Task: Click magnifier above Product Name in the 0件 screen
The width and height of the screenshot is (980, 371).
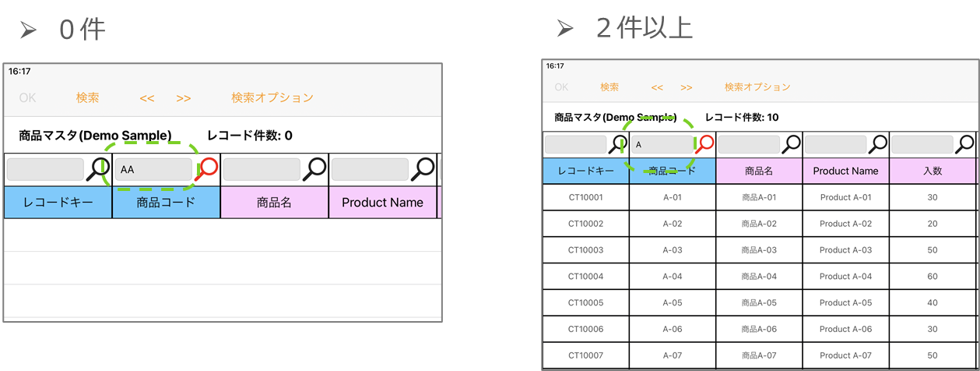Action: pos(425,168)
